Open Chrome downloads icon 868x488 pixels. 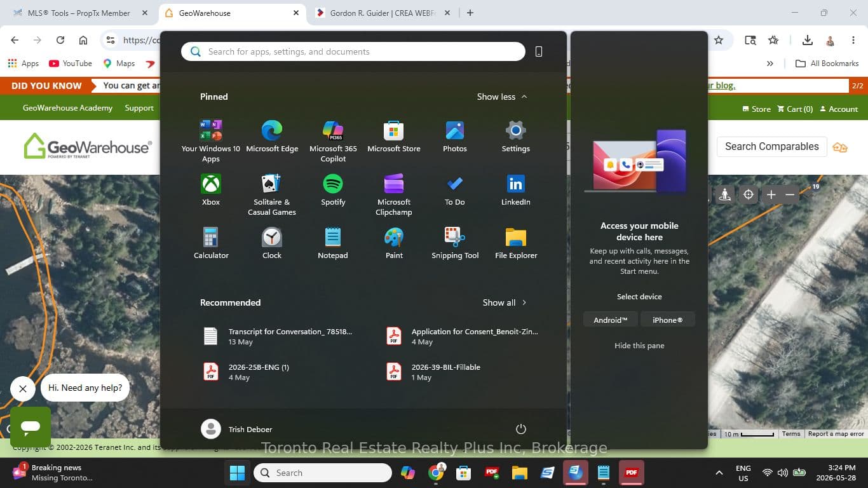[808, 40]
